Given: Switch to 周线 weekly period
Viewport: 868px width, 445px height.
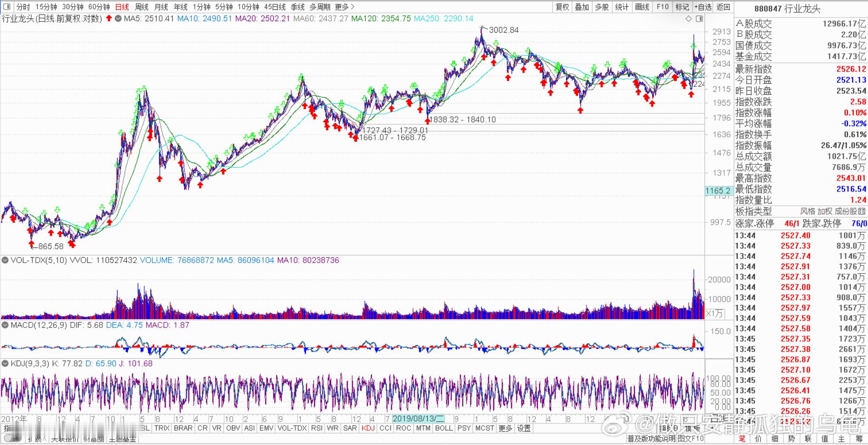Looking at the screenshot, I should [141, 7].
